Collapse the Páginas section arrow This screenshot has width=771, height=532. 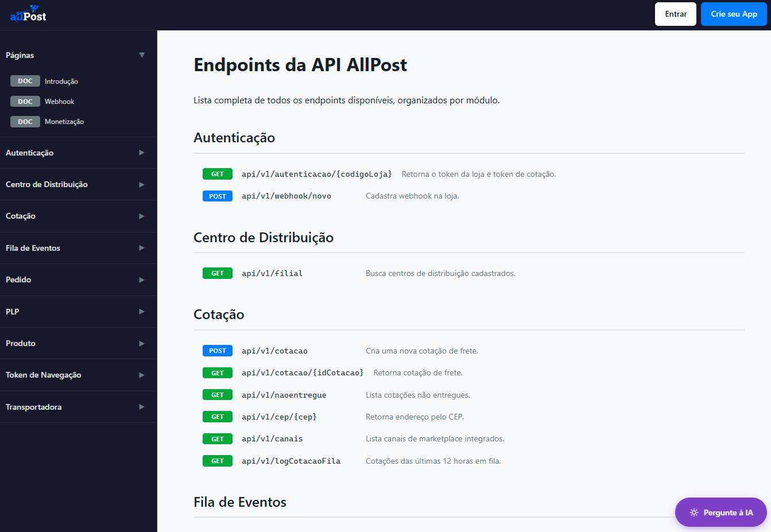(x=142, y=55)
